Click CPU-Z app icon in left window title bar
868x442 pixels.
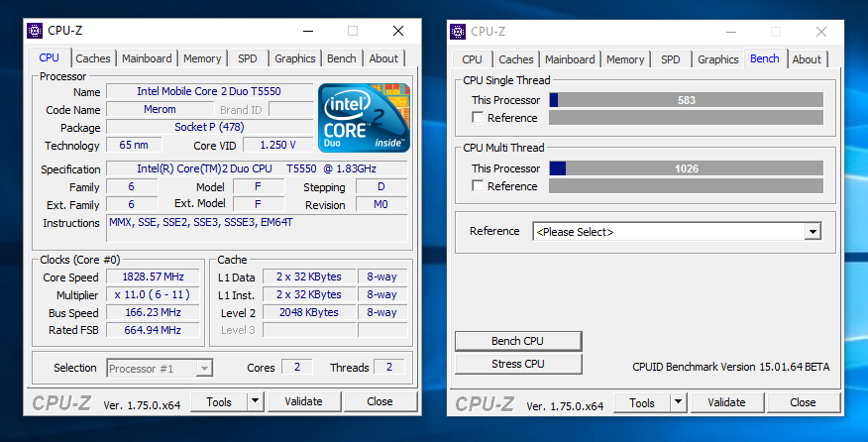35,31
